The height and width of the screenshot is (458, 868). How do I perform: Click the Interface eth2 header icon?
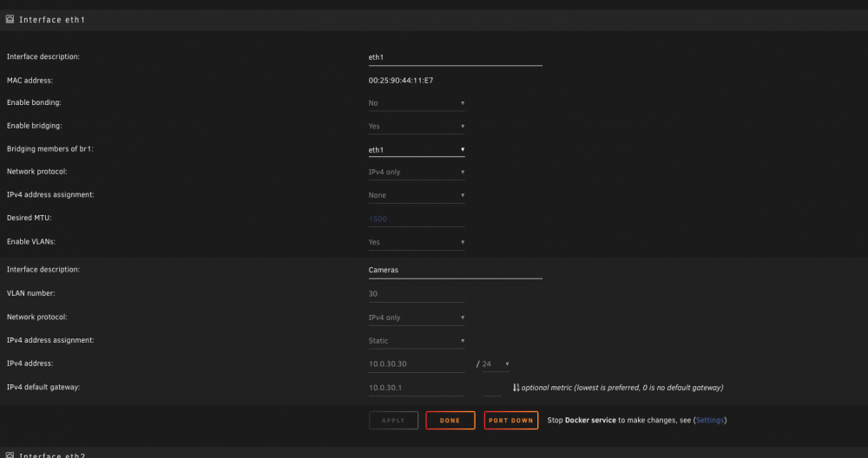point(10,455)
